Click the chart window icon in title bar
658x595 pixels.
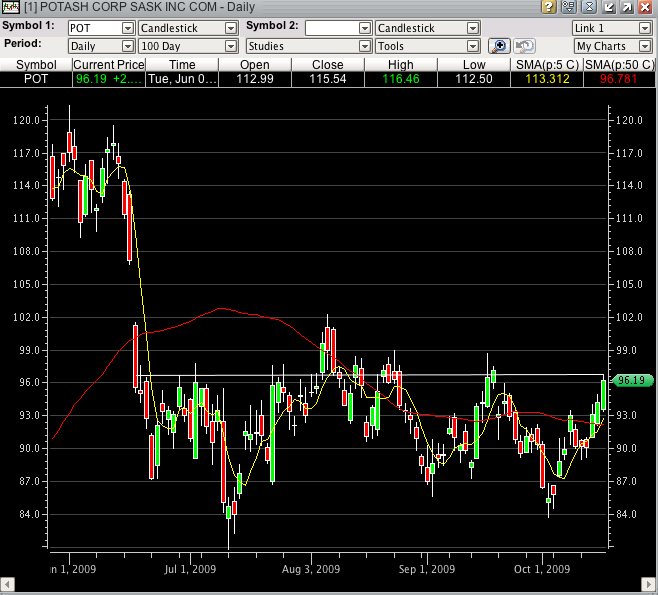click(x=9, y=7)
